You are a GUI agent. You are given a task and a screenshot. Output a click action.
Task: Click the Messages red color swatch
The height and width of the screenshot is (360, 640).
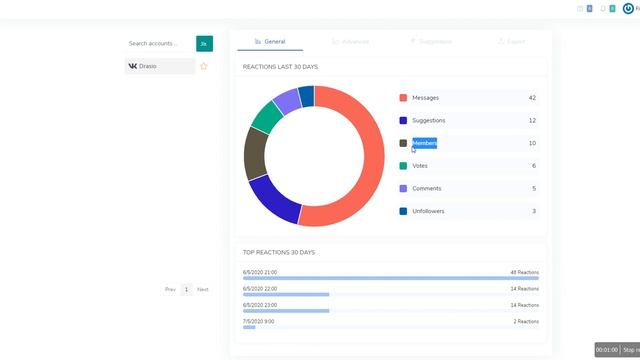[x=403, y=98]
